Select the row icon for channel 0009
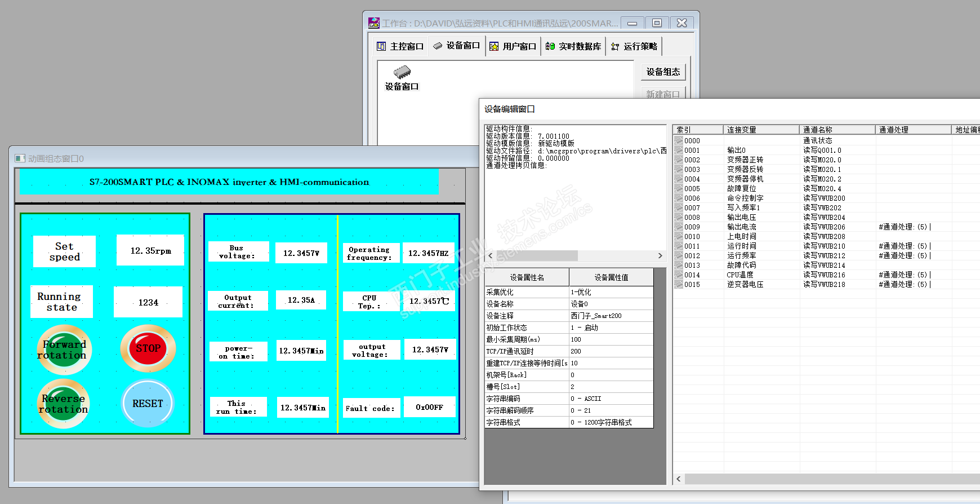The height and width of the screenshot is (504, 980). (679, 227)
